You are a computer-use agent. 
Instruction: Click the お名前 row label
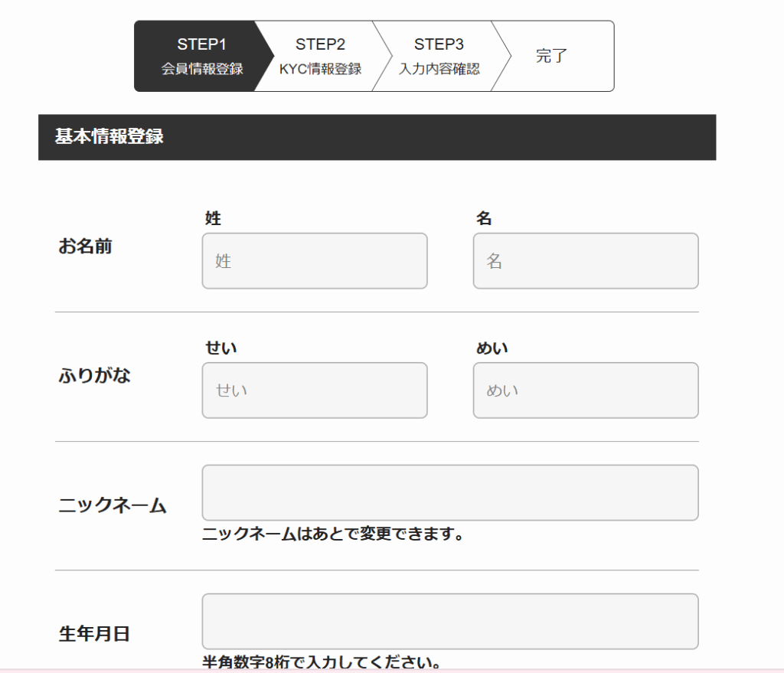pyautogui.click(x=85, y=247)
